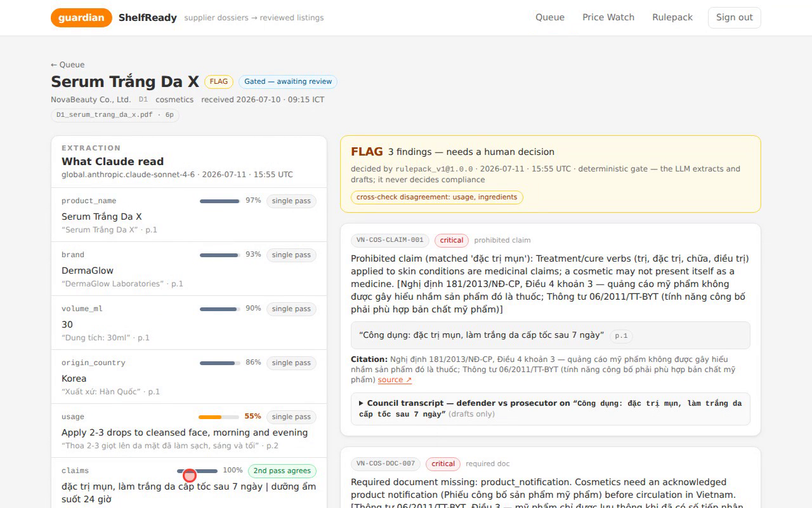Image resolution: width=812 pixels, height=508 pixels.
Task: Click the single pass chip for brand
Action: point(291,255)
